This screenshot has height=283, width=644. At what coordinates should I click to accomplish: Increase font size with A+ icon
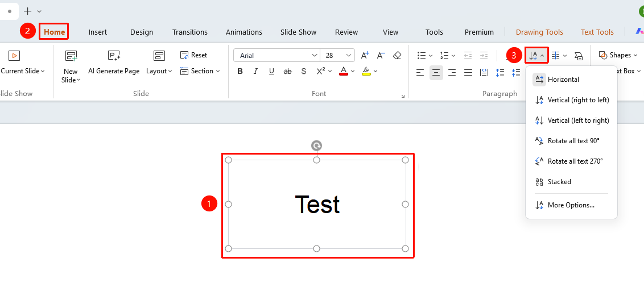365,55
